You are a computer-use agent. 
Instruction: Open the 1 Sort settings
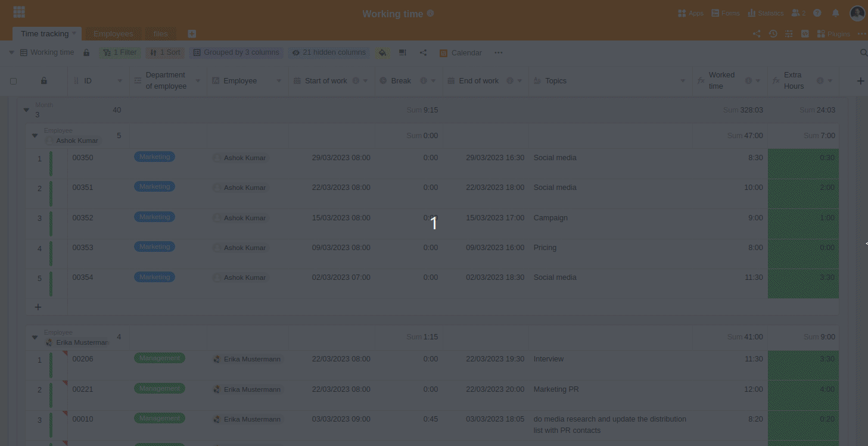click(165, 52)
